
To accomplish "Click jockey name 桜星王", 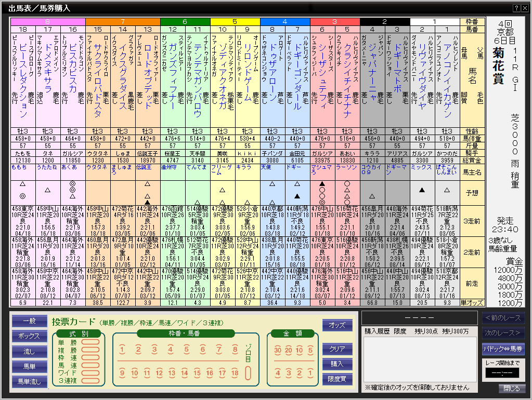I will point(173,154).
